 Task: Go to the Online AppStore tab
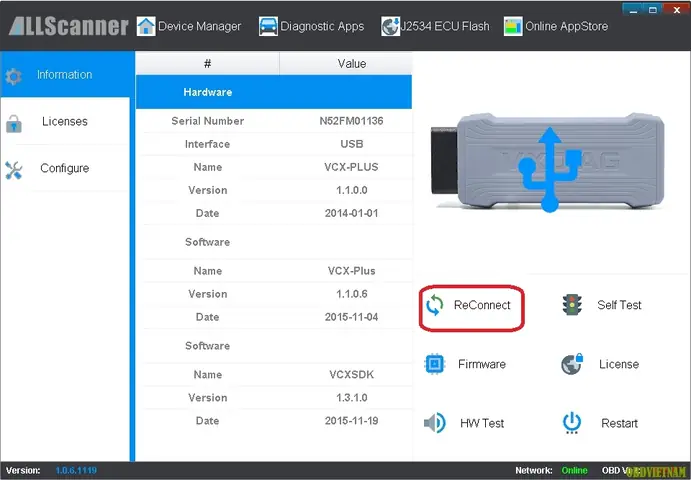556,26
